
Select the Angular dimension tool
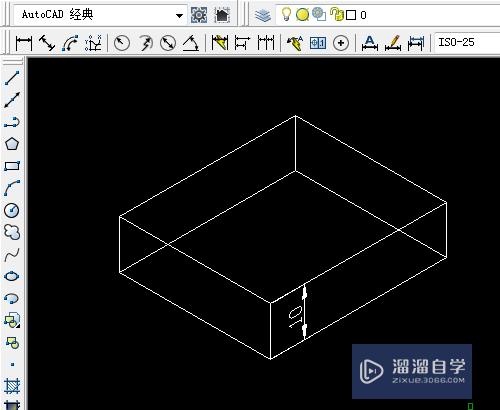tap(191, 43)
